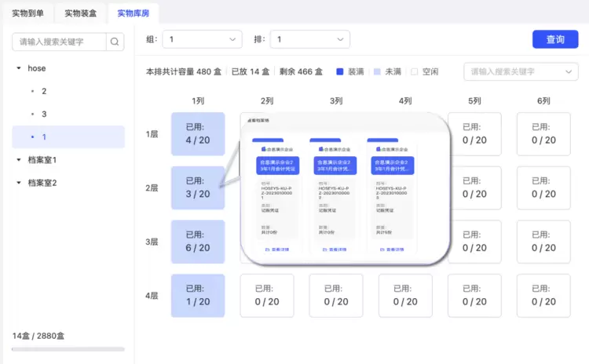Image resolution: width=589 pixels, height=364 pixels.
Task: Expand the 档案室1 tree node
Action: (18, 160)
